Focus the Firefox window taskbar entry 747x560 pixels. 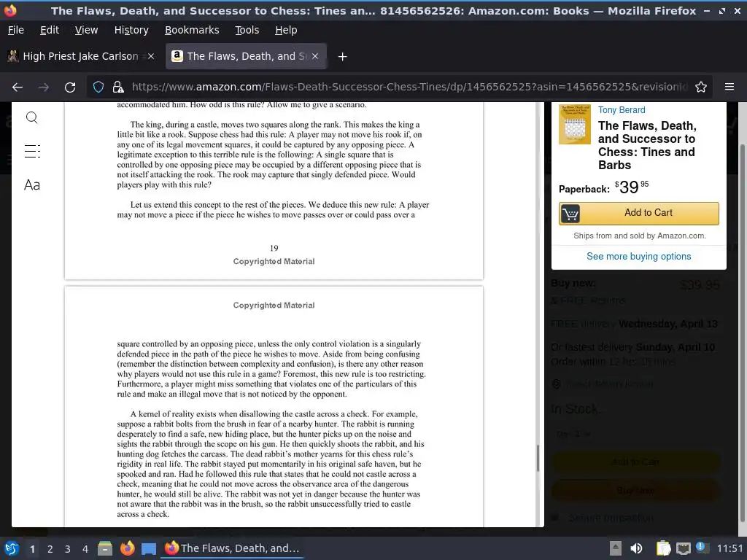point(232,548)
